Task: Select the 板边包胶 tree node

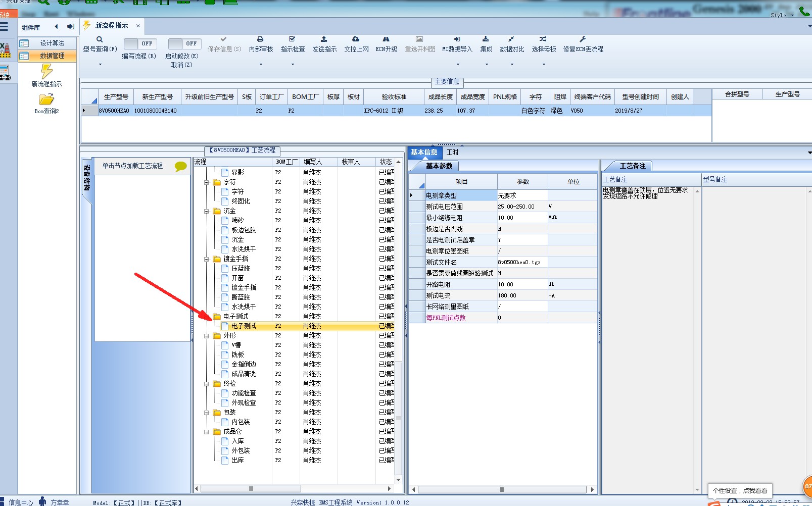Action: [x=244, y=230]
